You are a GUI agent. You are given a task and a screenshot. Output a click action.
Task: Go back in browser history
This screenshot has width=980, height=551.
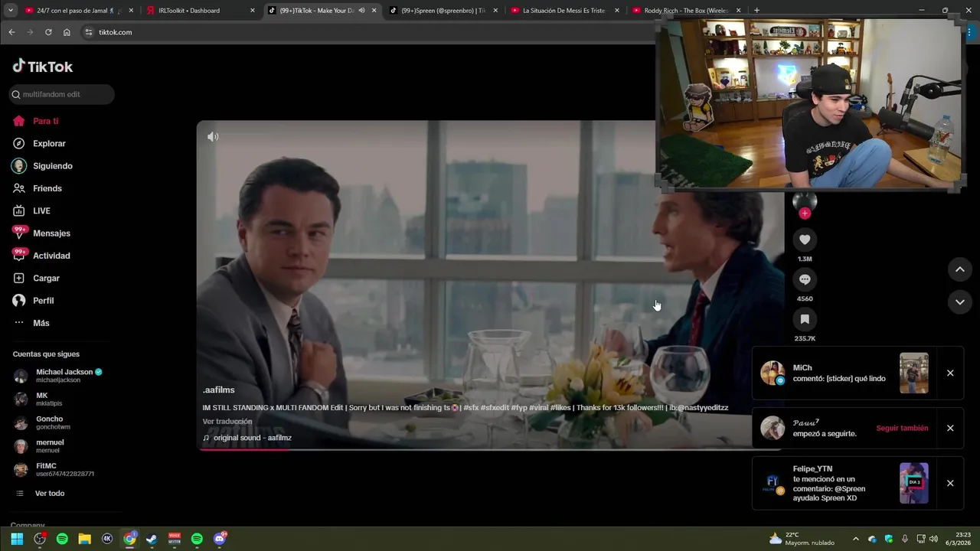(11, 32)
